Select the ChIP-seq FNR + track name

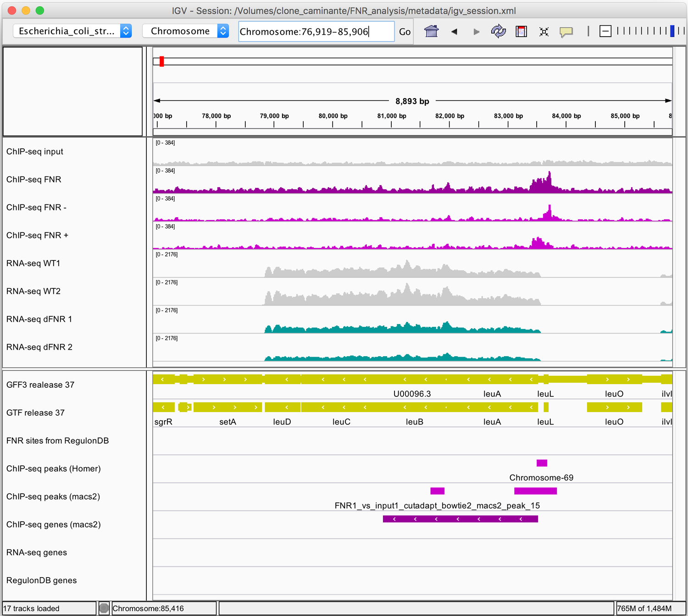pos(37,236)
